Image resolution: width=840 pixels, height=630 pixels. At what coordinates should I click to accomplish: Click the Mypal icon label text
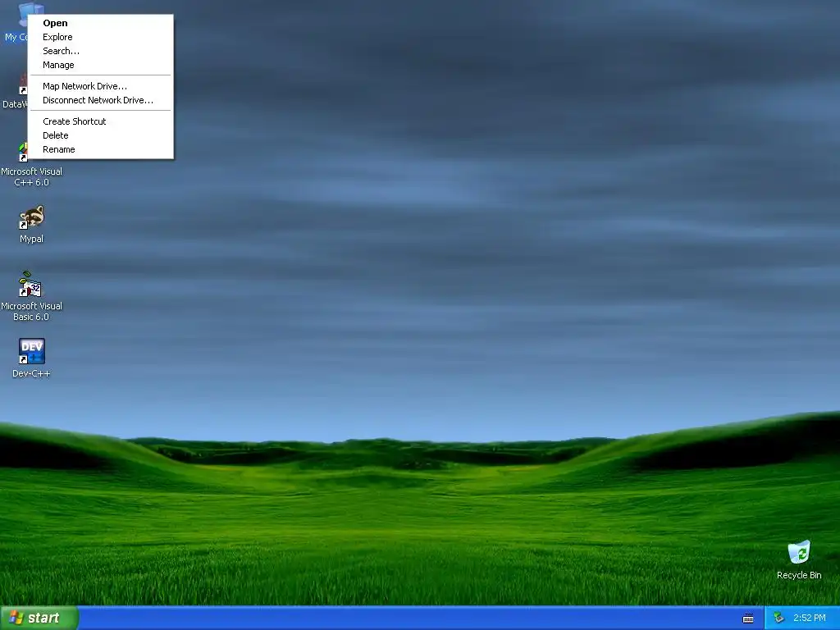[x=32, y=239]
